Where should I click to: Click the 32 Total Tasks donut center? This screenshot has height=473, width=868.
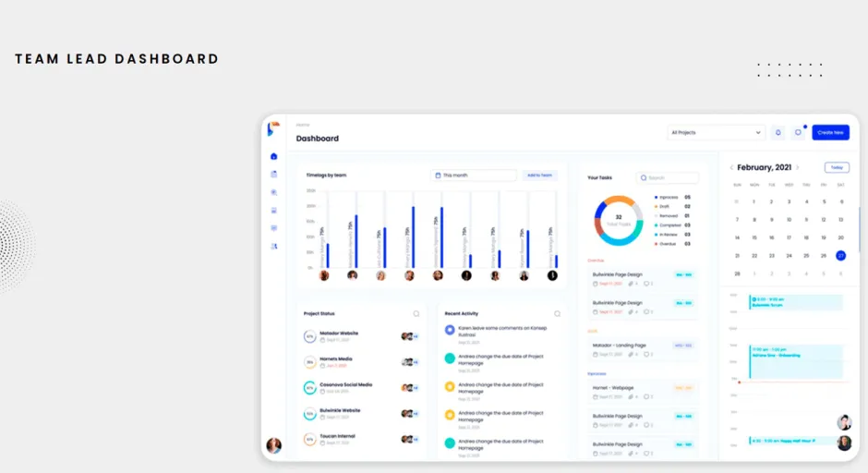(x=619, y=221)
